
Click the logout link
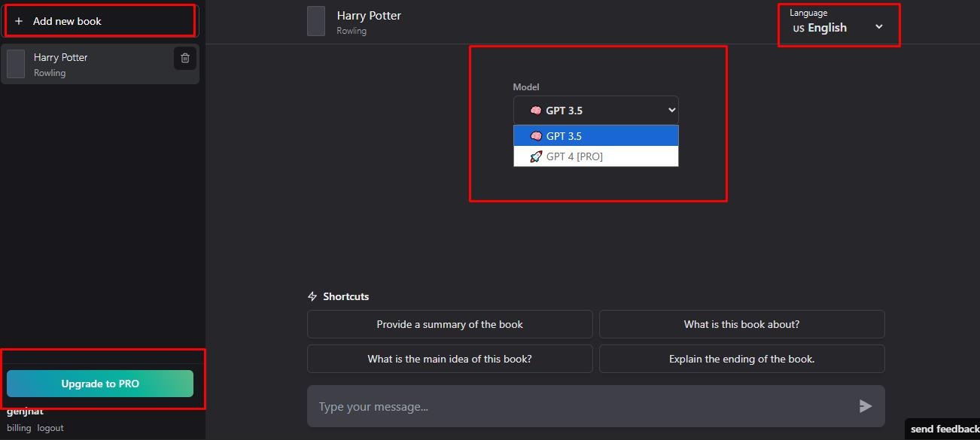point(50,428)
